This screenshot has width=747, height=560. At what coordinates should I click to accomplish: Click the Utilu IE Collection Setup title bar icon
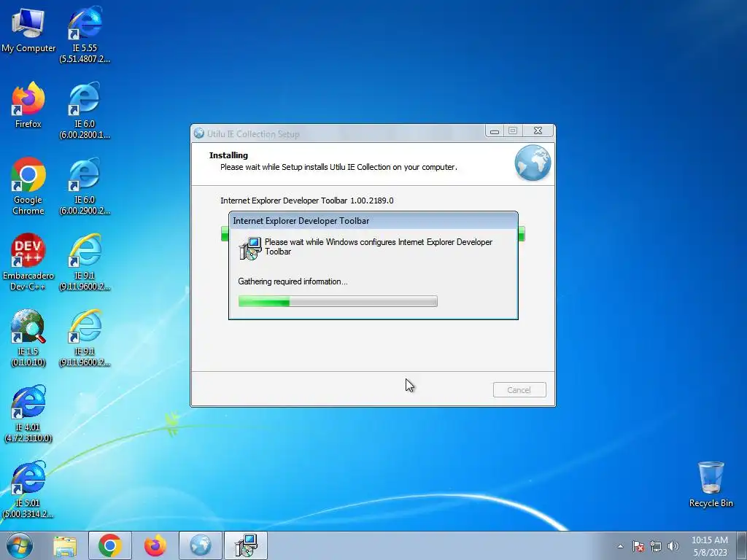pos(199,134)
